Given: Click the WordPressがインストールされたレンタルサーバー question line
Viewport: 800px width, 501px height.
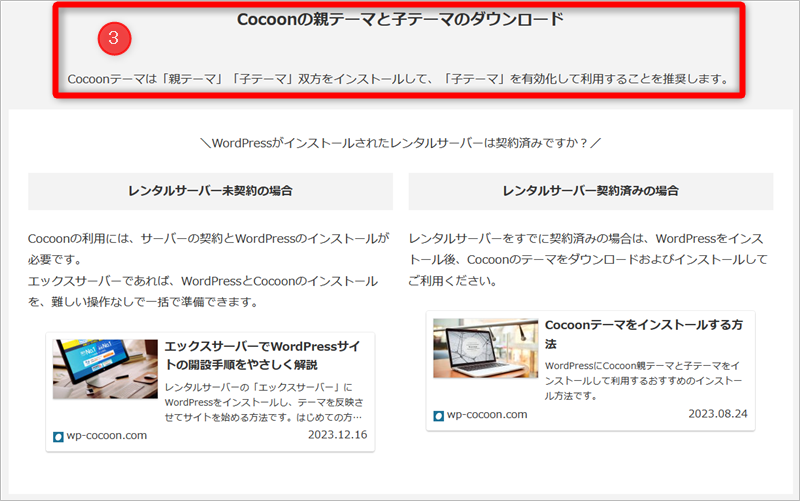Looking at the screenshot, I should pyautogui.click(x=401, y=143).
